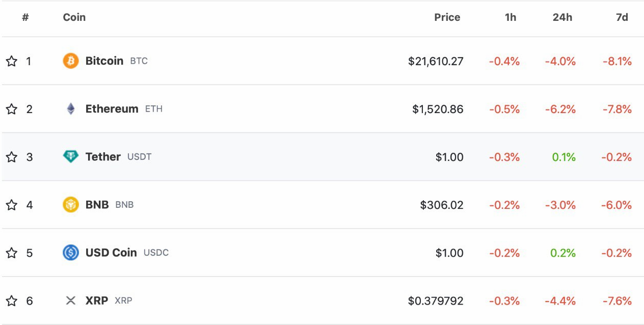The image size is (644, 325).
Task: Sort by the 1h column header
Action: pyautogui.click(x=510, y=17)
